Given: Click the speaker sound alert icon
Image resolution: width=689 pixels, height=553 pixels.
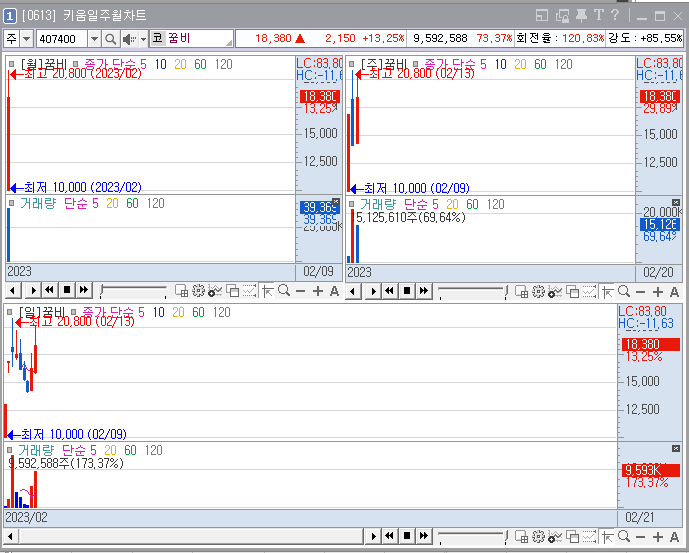Looking at the screenshot, I should (130, 39).
